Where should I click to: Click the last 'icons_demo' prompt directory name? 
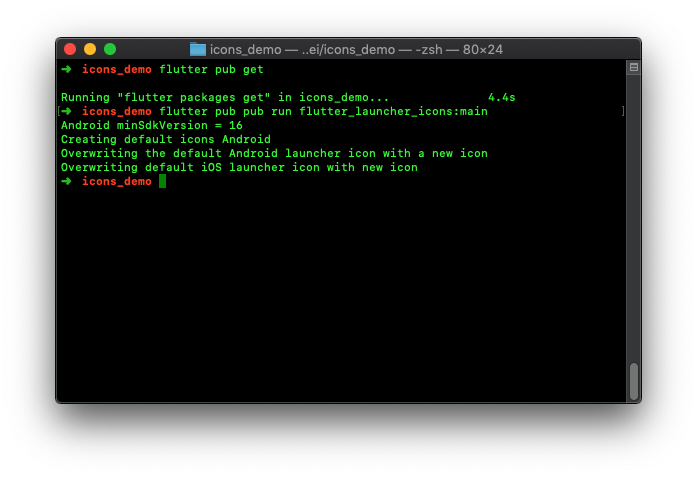click(117, 181)
